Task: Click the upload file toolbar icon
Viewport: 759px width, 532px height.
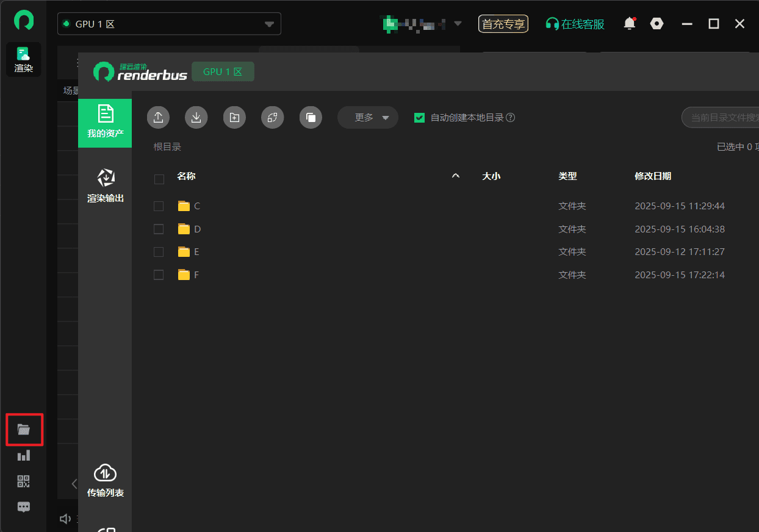Action: pos(158,118)
